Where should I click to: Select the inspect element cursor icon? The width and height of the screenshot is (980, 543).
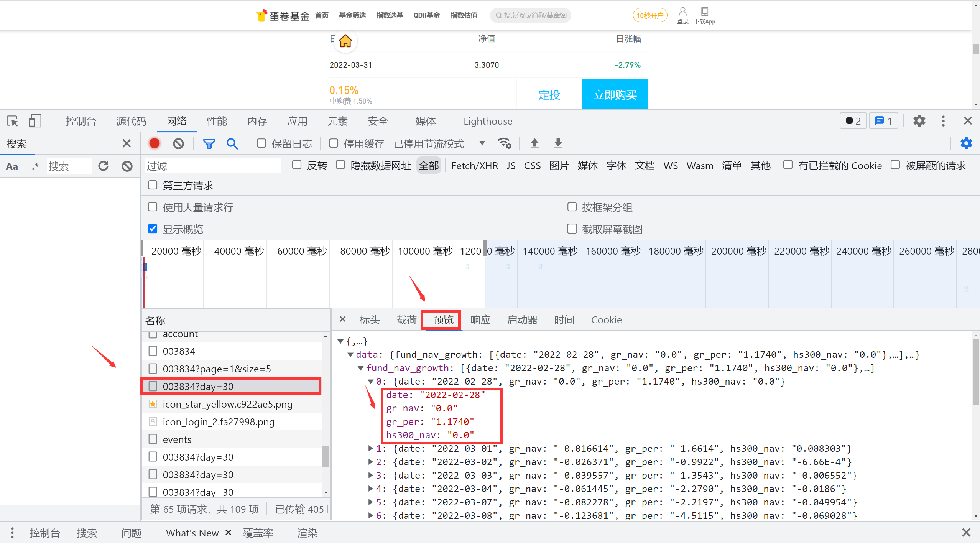coord(12,121)
